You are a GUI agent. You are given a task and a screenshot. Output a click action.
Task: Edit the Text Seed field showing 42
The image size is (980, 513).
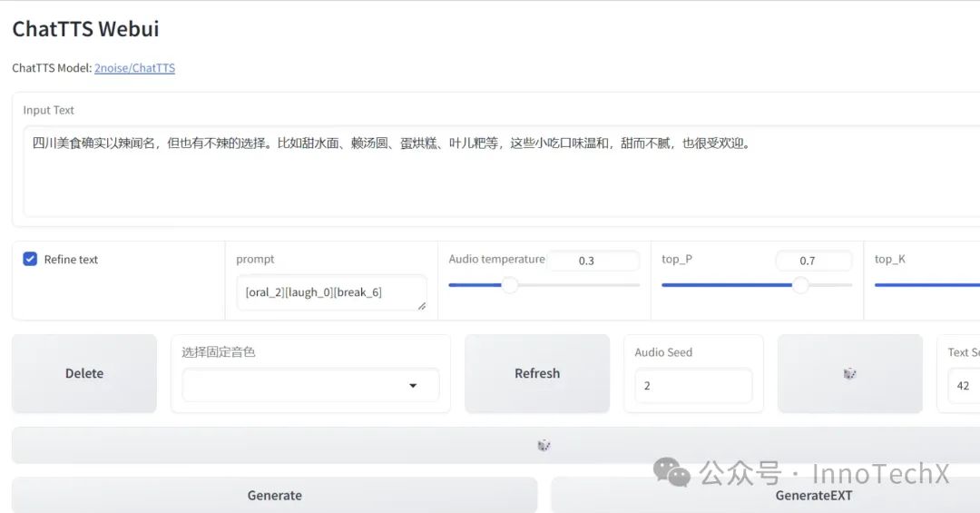click(964, 385)
